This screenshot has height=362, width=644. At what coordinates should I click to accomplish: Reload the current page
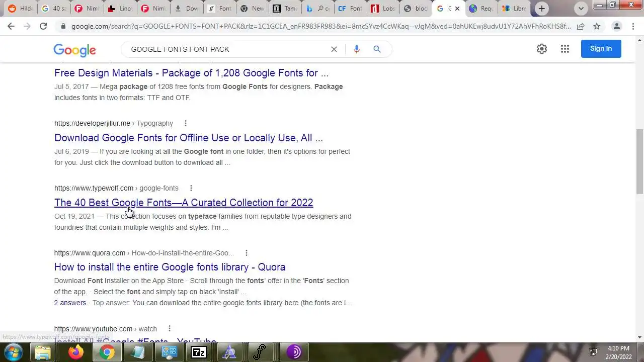[43, 26]
